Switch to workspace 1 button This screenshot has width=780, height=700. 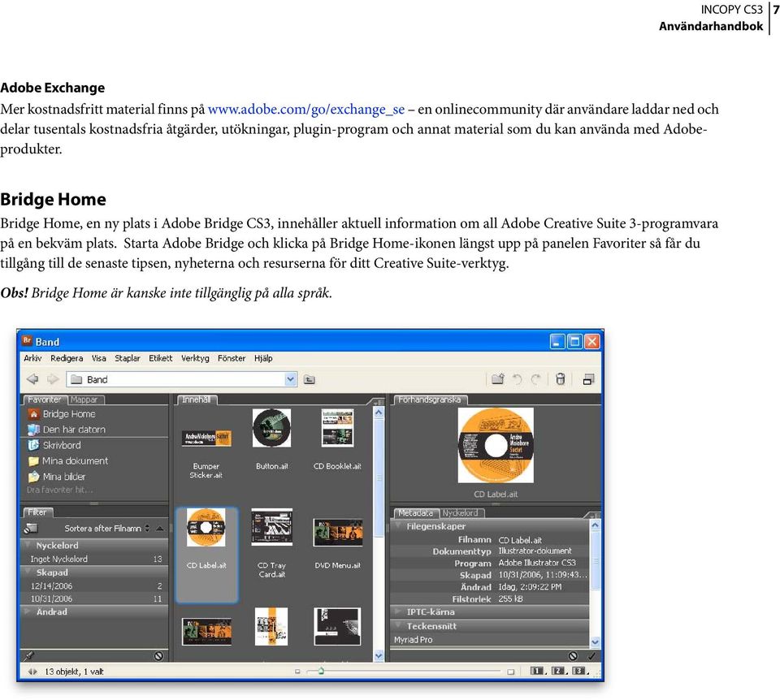537,671
